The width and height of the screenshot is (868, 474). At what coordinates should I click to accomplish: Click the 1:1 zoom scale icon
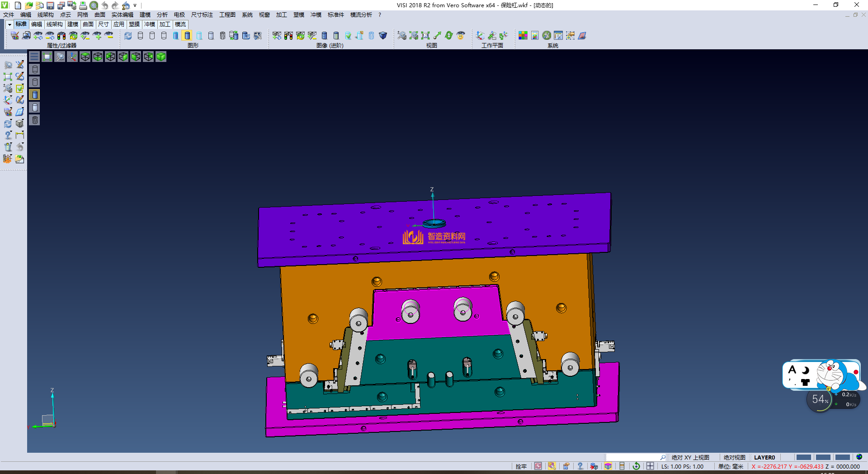pos(425,36)
